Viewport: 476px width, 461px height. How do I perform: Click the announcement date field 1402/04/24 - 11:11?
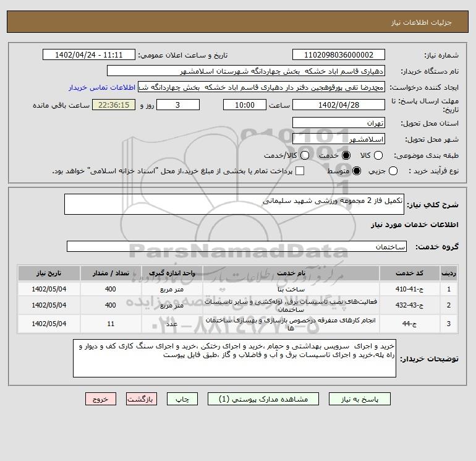(88, 55)
